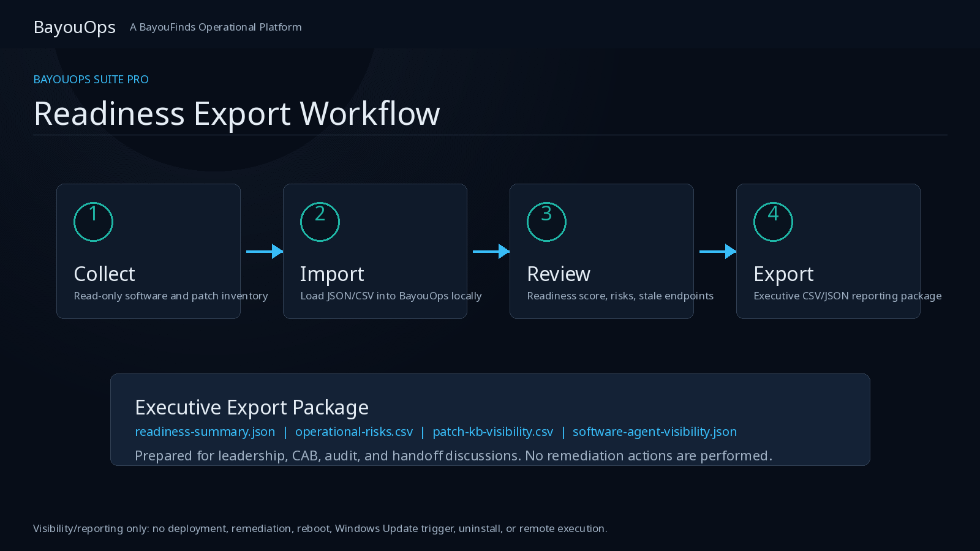Click 'Prepared for leadership, CAB, audit' sentence
This screenshot has width=980, height=551.
click(454, 456)
